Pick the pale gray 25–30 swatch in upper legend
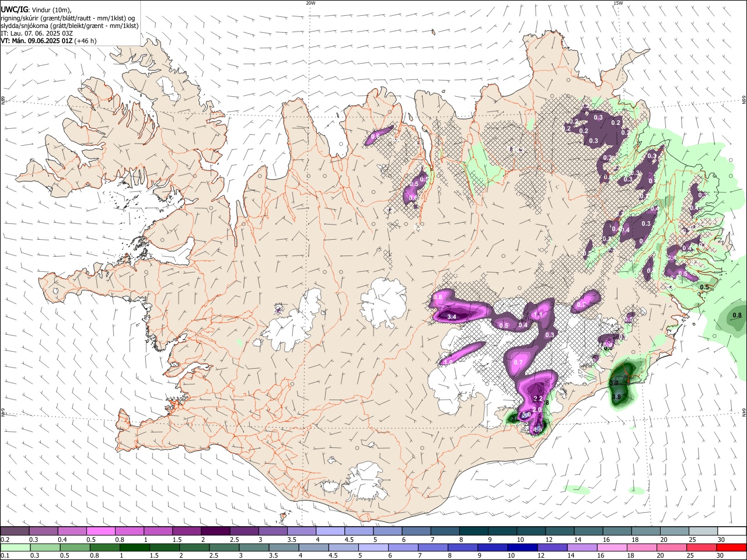The image size is (747, 560). tap(703, 531)
